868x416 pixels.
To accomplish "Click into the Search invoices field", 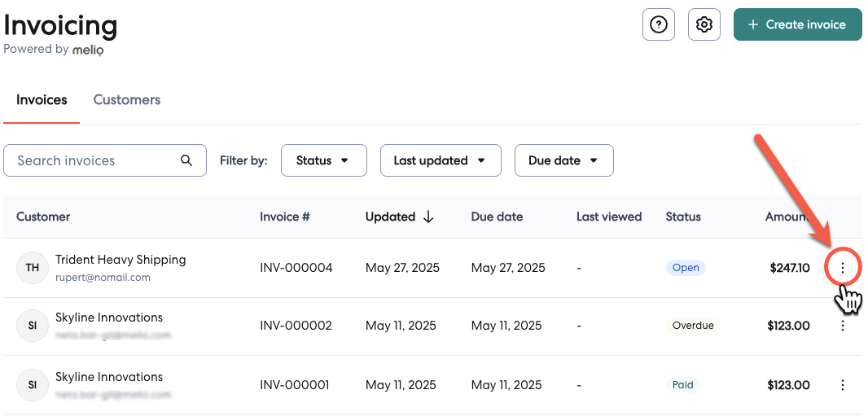I will click(94, 160).
